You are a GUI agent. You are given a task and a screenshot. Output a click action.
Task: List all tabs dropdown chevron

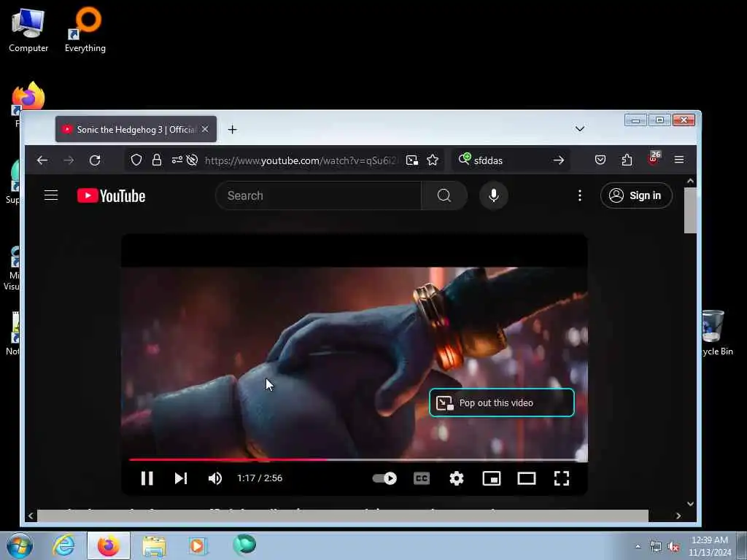(580, 128)
